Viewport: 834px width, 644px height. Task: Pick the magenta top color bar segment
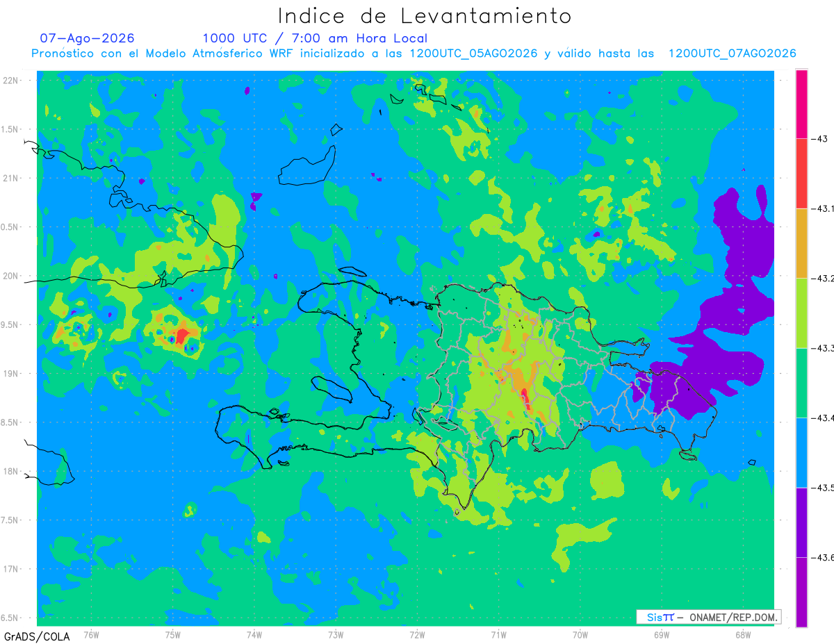pyautogui.click(x=801, y=104)
